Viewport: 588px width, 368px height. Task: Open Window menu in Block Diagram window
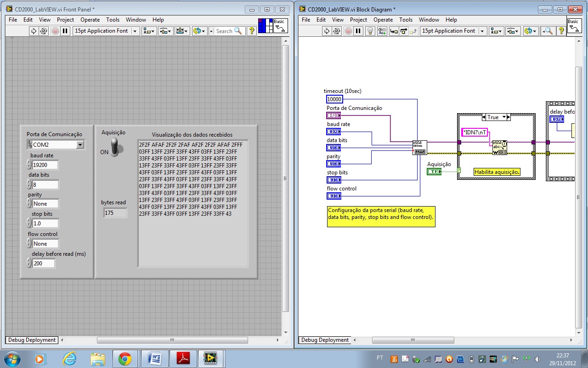(429, 20)
